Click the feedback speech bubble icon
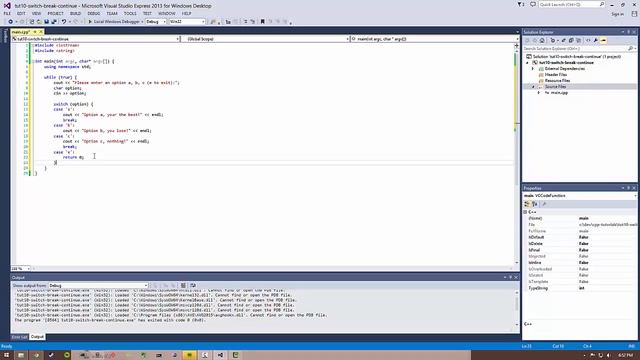This screenshot has width=640, height=360. point(533,4)
